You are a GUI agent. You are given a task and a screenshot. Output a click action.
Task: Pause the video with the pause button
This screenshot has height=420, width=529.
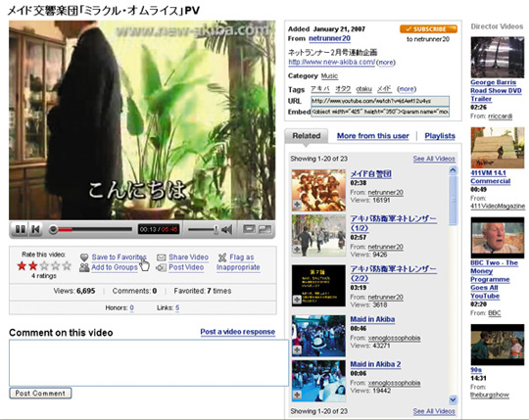pos(20,229)
